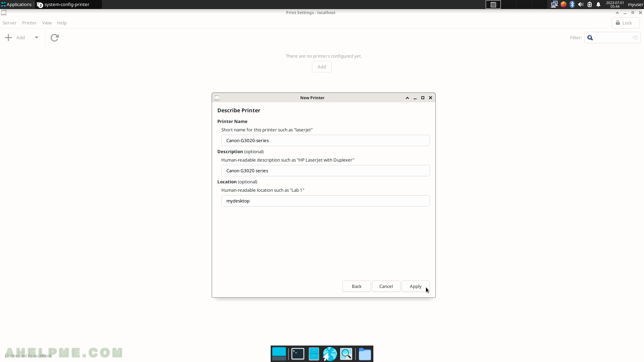This screenshot has width=644, height=362.
Task: Click the orange hexagon tray icon
Action: pos(563,4)
